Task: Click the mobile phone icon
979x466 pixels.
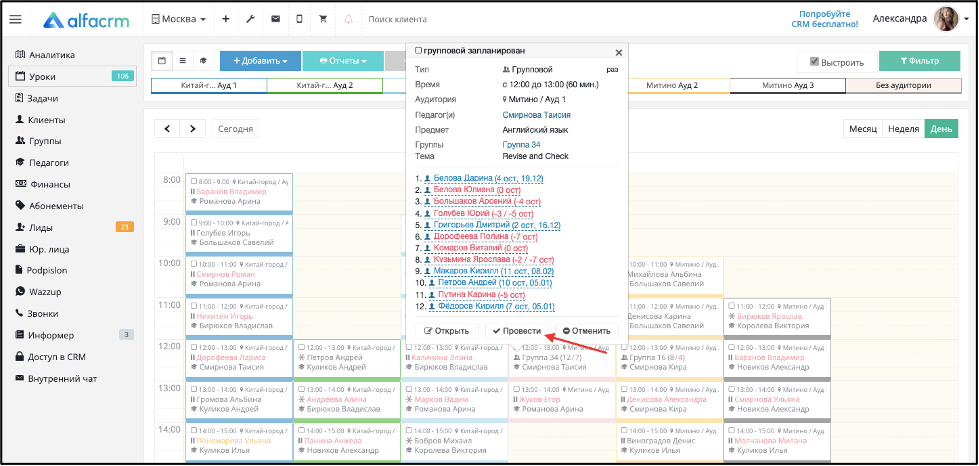Action: tap(299, 19)
